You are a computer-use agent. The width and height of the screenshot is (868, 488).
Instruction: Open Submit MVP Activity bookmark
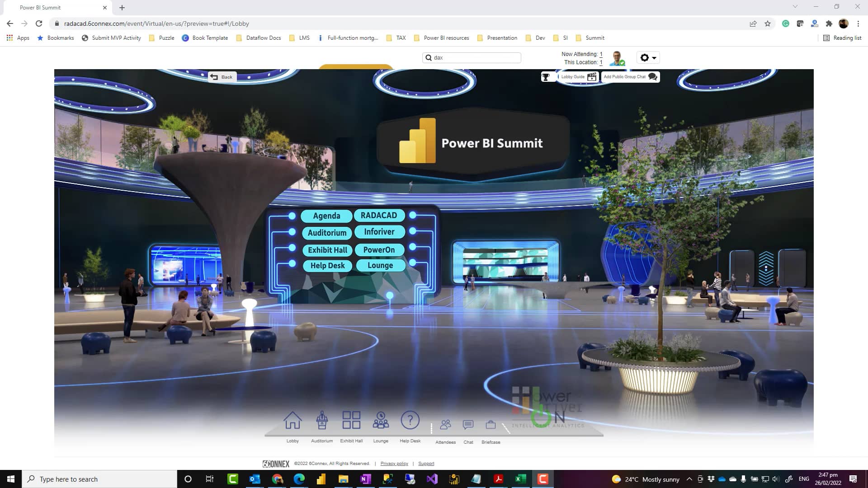[112, 38]
